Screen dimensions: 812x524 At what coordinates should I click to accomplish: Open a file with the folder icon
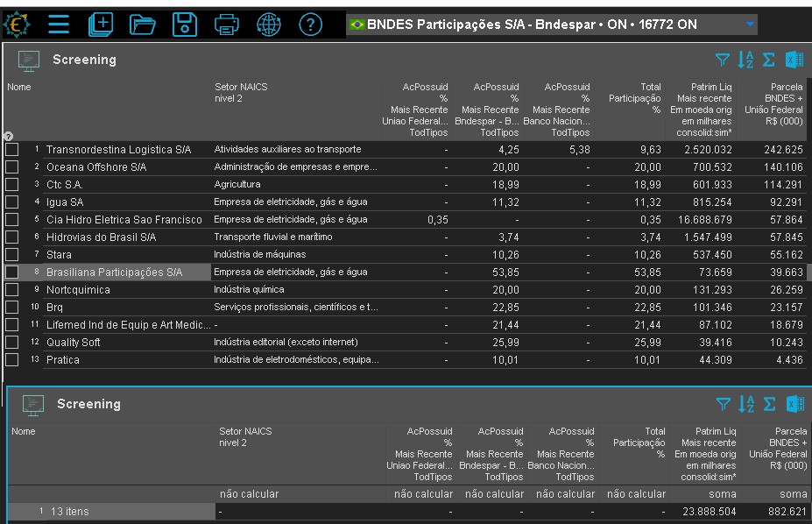click(143, 25)
